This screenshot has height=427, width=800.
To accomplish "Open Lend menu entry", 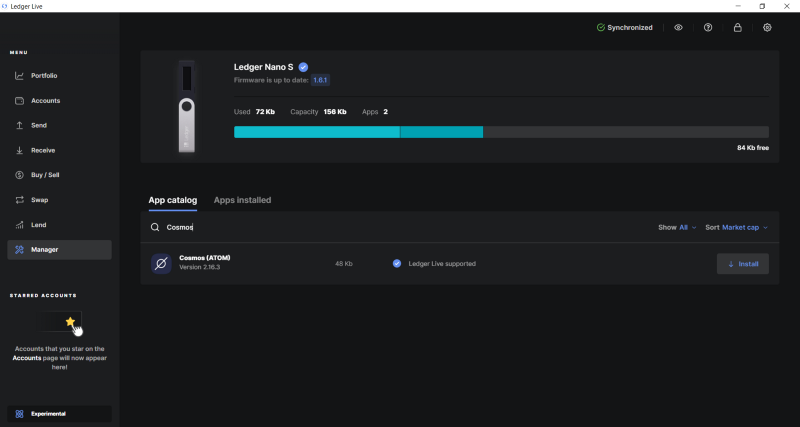I will coord(60,225).
